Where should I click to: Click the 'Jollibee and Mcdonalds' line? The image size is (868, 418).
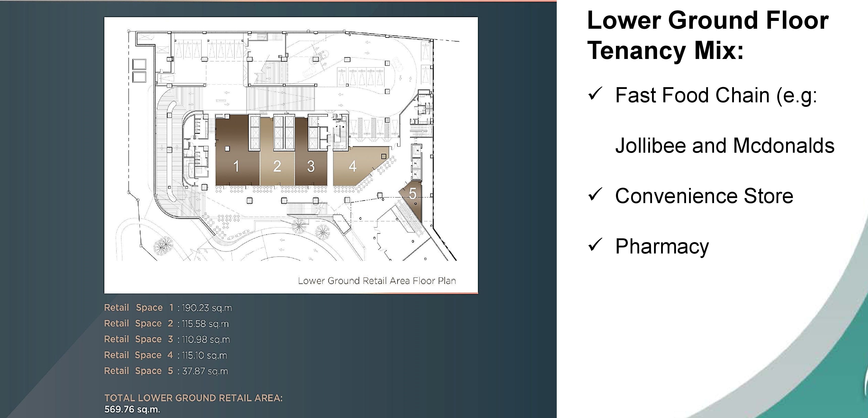(x=725, y=146)
